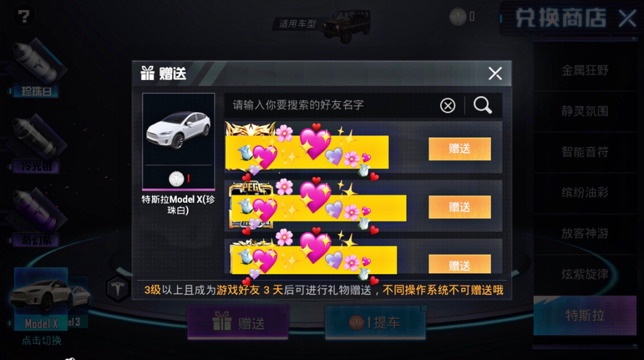The image size is (644, 360).
Task: Open the help question mark icon
Action: pyautogui.click(x=23, y=16)
